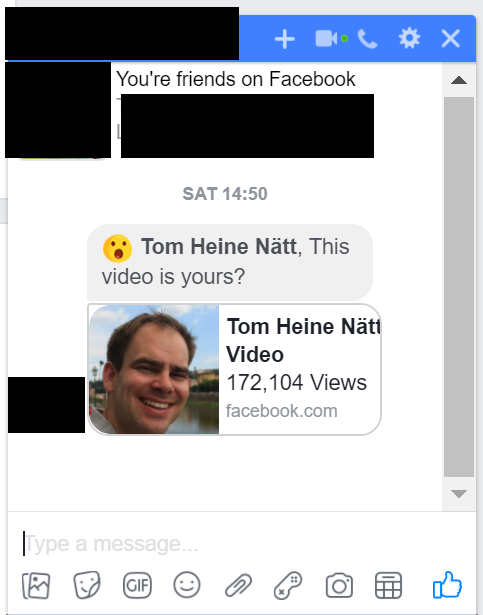Click the Type a message input field
This screenshot has width=483, height=615.
[235, 544]
